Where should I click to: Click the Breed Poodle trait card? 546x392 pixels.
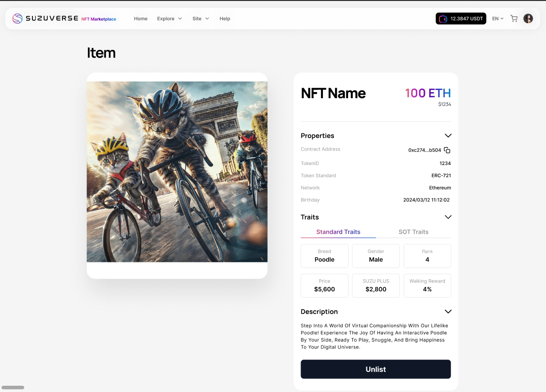point(324,256)
